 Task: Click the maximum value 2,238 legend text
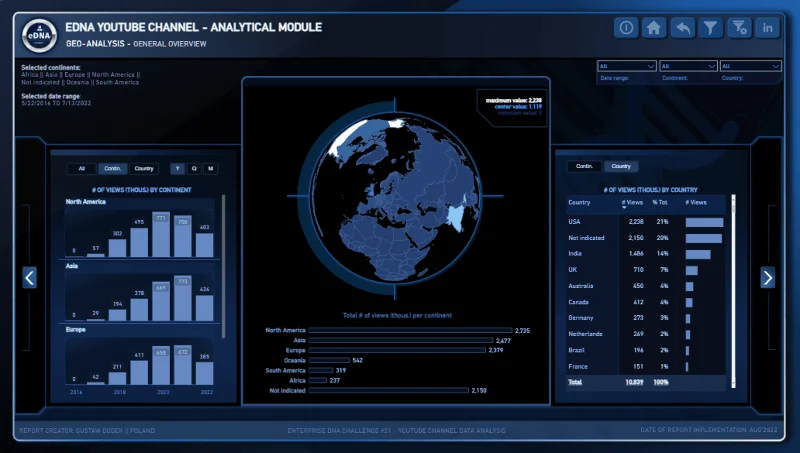tap(514, 101)
